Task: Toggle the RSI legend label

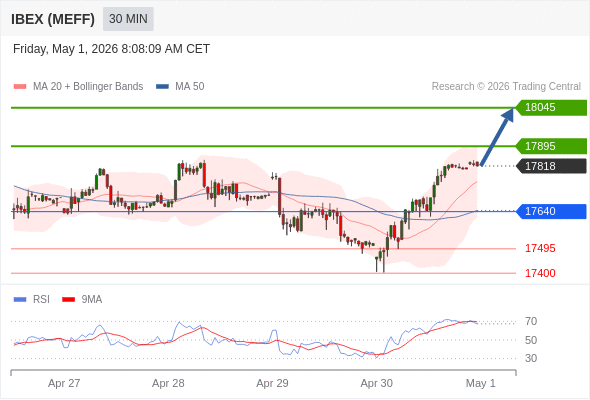Action: click(41, 300)
